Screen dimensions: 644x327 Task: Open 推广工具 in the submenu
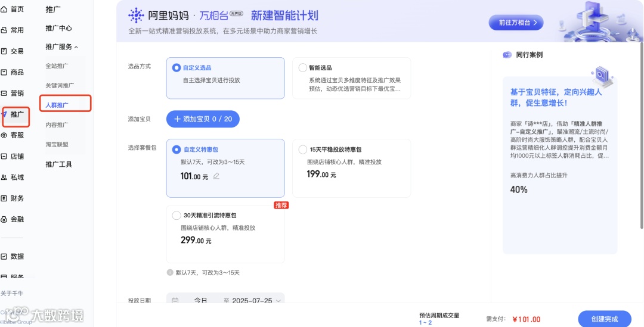point(58,164)
